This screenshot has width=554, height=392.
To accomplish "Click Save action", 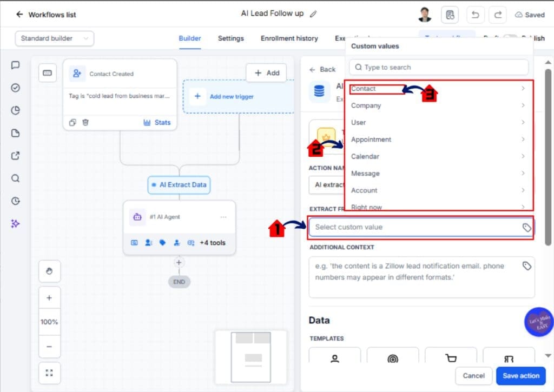I will (521, 376).
